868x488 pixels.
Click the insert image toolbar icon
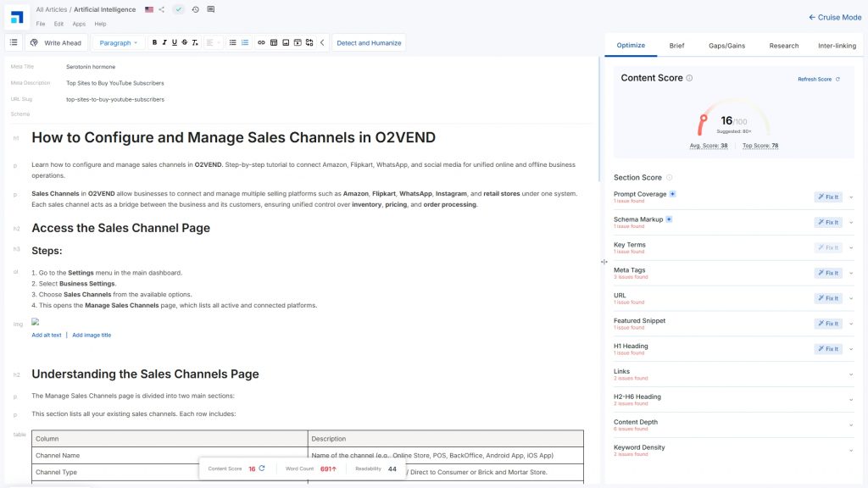coord(286,42)
